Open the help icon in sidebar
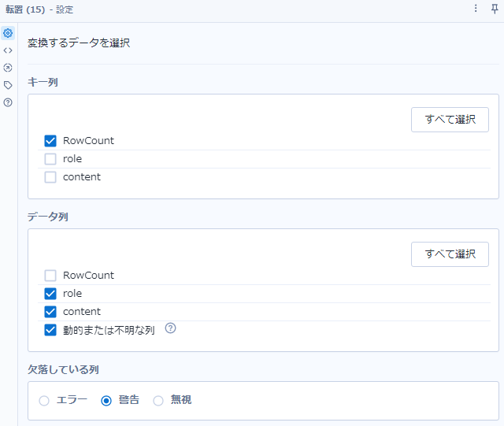 (x=8, y=102)
